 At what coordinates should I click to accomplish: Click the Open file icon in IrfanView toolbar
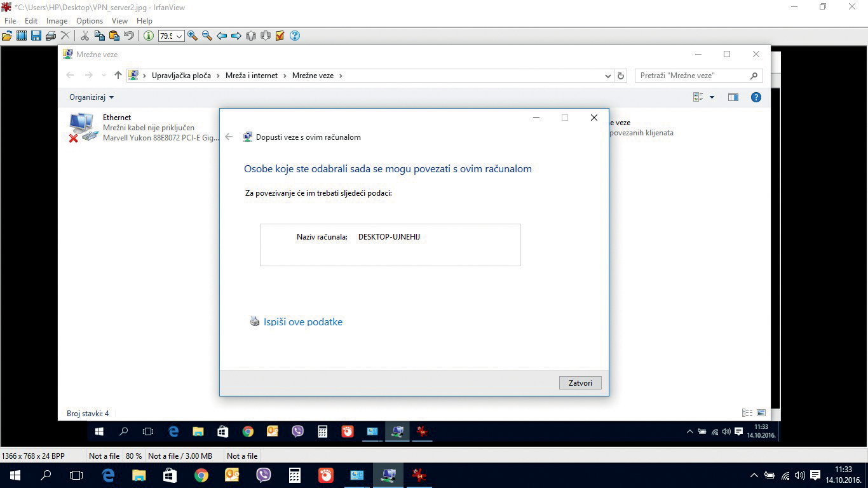7,36
